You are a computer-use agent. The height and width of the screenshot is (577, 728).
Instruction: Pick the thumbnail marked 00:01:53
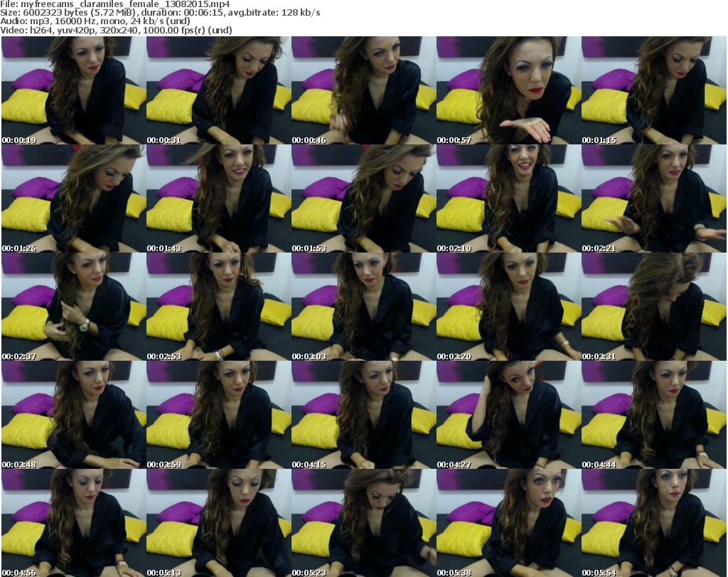point(363,198)
